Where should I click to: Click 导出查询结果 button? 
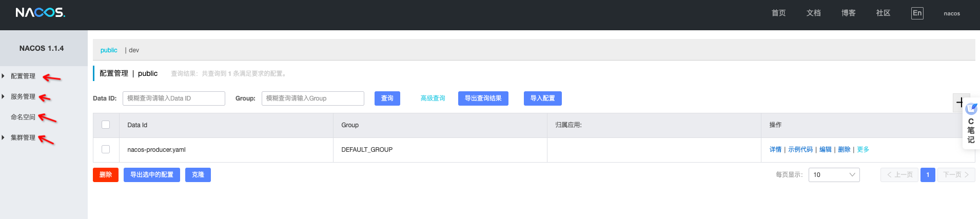(483, 98)
